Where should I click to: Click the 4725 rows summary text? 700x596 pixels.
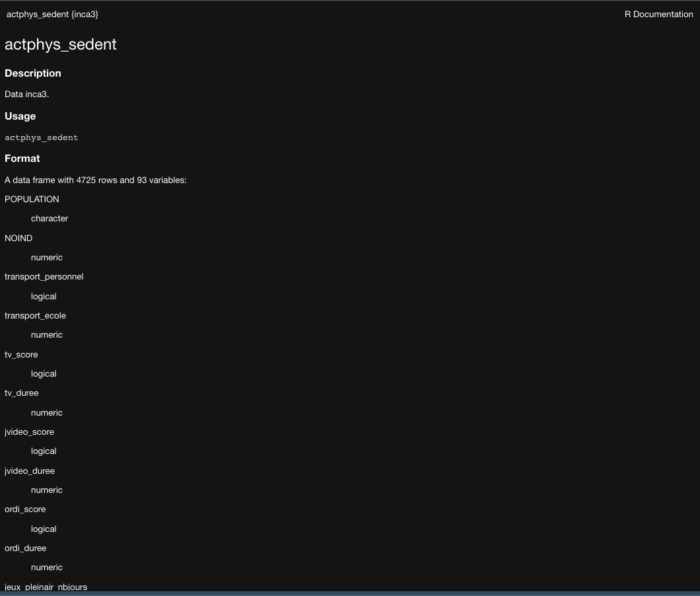point(95,180)
